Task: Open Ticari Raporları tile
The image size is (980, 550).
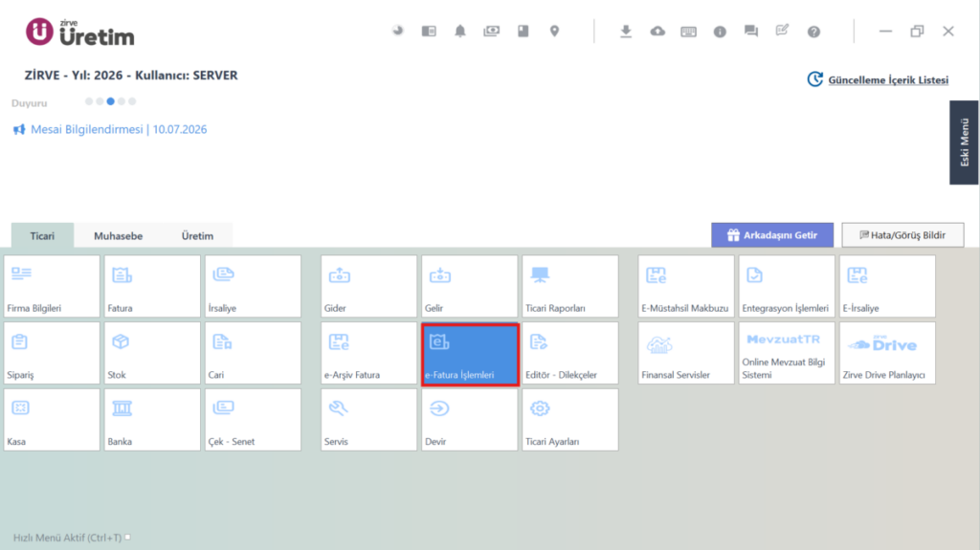Action: (570, 286)
